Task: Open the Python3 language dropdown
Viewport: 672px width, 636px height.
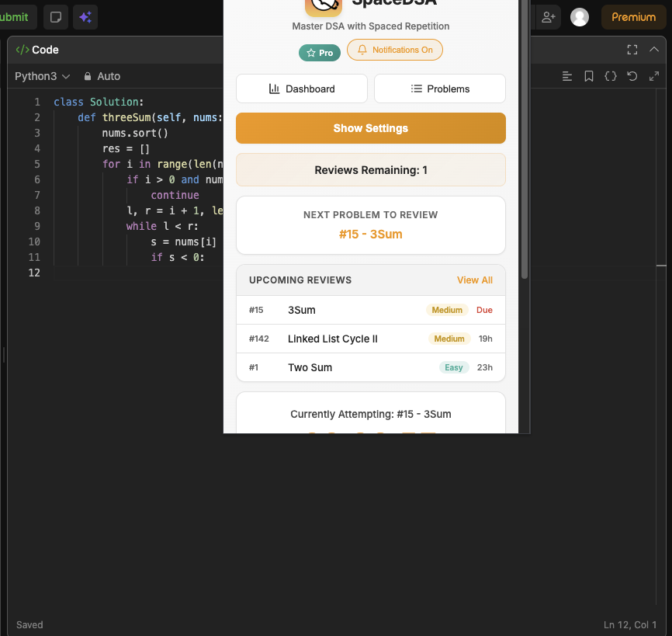Action: coord(42,76)
